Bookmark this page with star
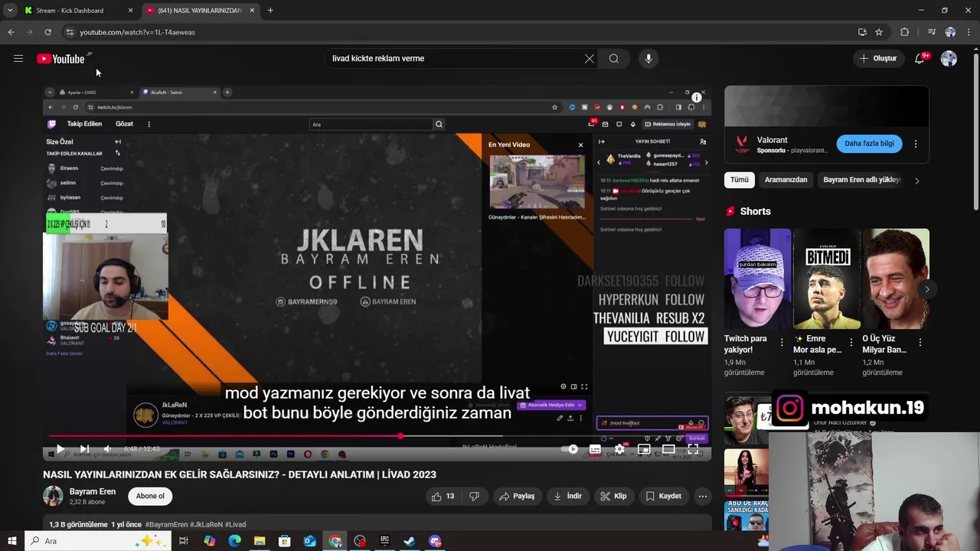 pos(879,32)
